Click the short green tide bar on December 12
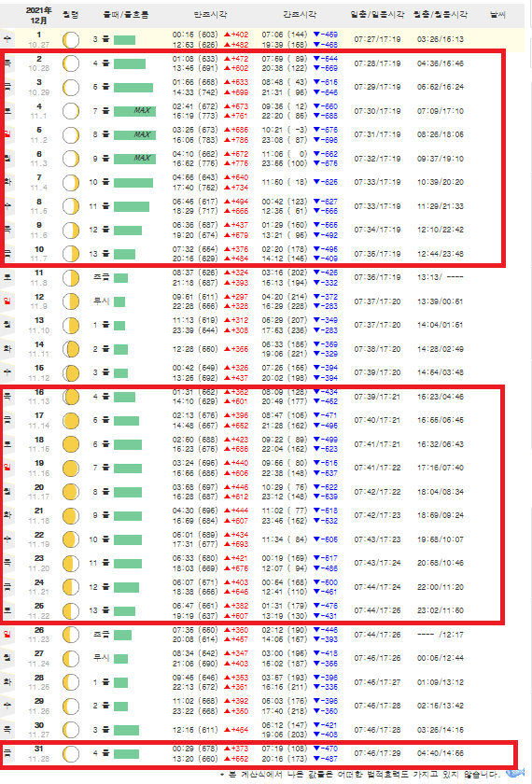532x784 pixels. [x=119, y=301]
